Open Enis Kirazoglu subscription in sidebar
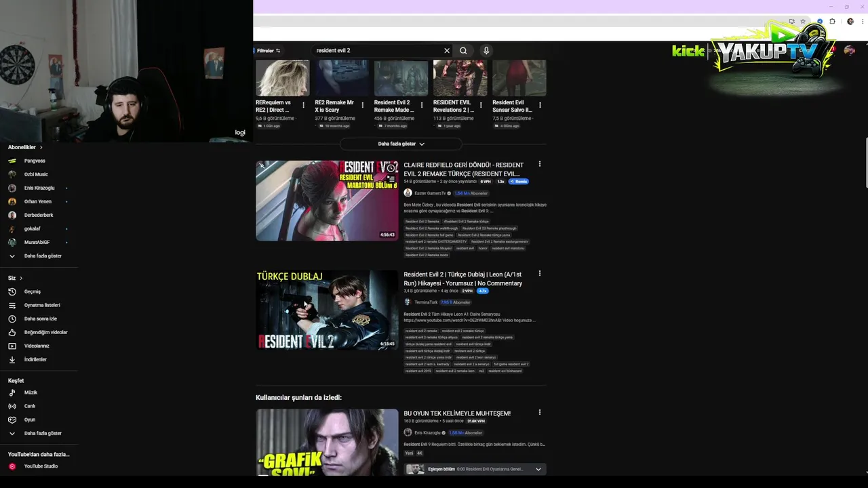This screenshot has width=868, height=488. coord(39,188)
